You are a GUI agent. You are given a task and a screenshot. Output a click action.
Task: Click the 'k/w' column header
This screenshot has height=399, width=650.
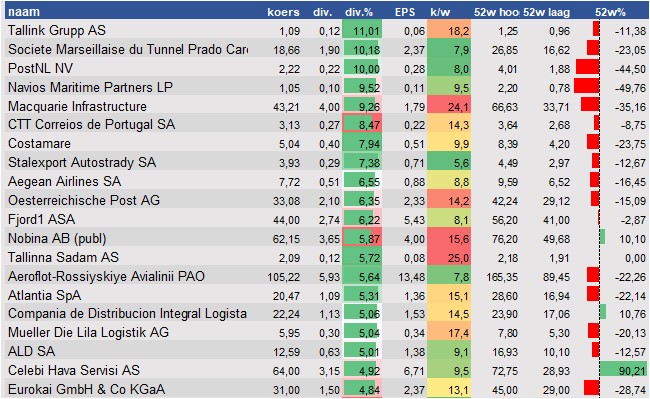coord(440,12)
